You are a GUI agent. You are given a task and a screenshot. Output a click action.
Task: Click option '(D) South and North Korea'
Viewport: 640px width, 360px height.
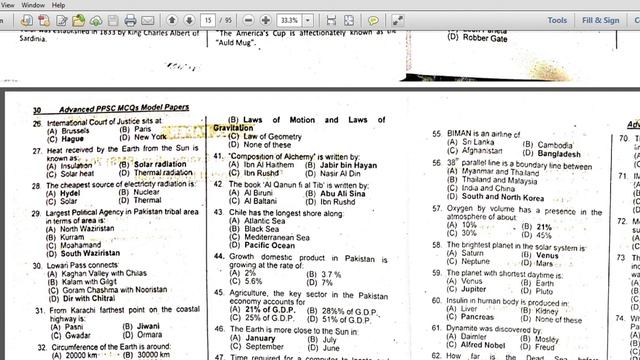tap(496, 197)
